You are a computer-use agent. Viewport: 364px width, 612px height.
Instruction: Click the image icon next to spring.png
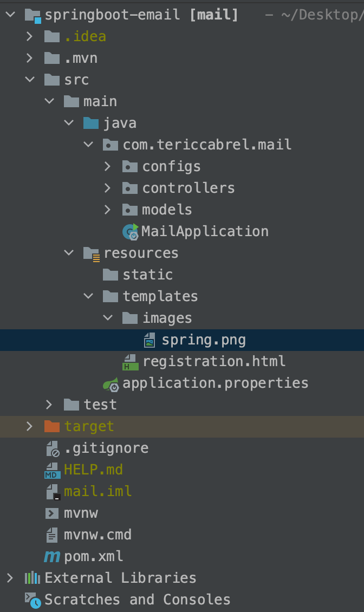click(149, 340)
